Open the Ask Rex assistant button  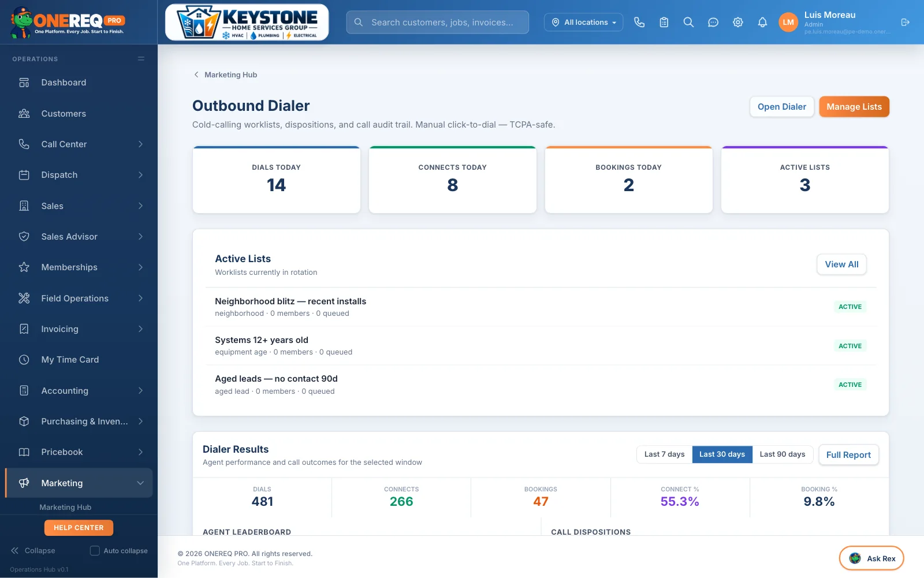pos(871,558)
